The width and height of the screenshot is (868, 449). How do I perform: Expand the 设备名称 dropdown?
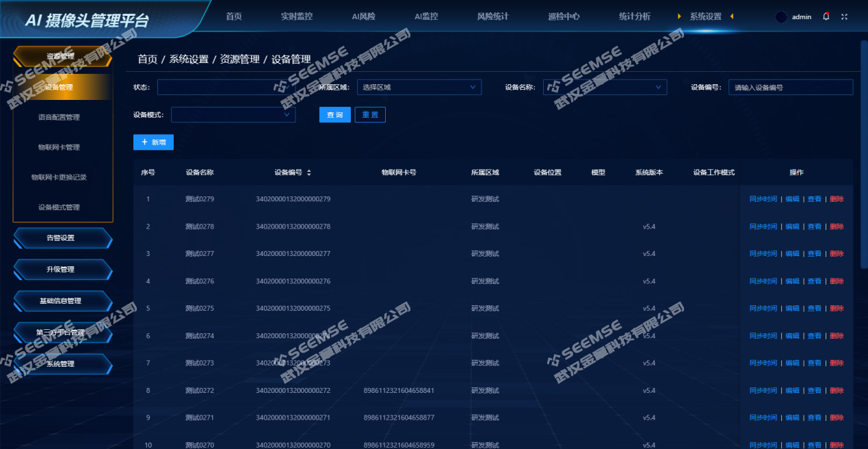click(x=605, y=87)
